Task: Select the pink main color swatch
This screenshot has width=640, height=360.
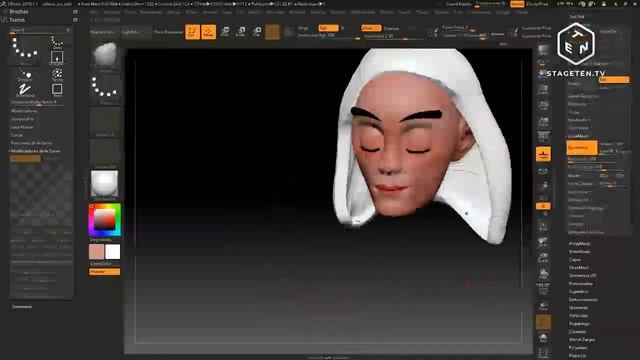Action: tap(96, 252)
